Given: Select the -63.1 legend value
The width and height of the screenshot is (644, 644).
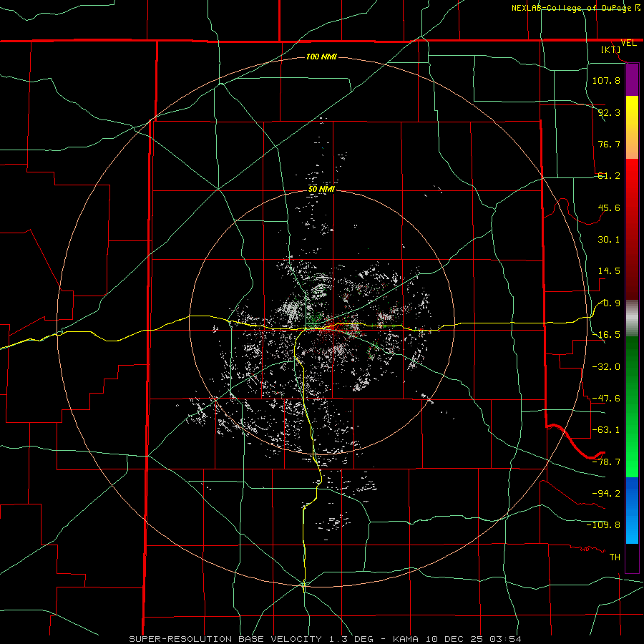Looking at the screenshot, I should coord(606,430).
